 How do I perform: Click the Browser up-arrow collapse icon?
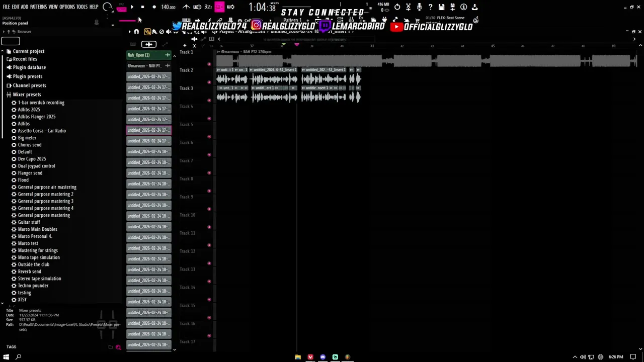(9, 32)
